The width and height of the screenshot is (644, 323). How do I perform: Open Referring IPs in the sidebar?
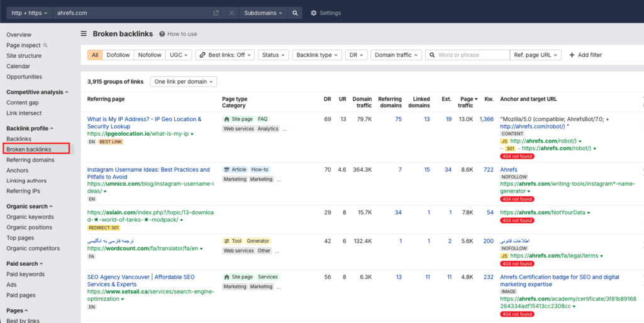[23, 191]
